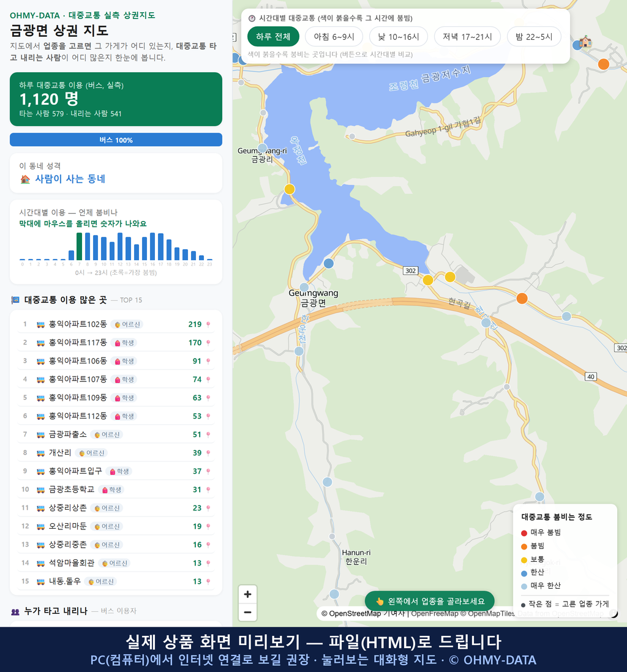The image size is (627, 672).
Task: Switch to 아침 6~9시 time filter
Action: click(x=334, y=37)
